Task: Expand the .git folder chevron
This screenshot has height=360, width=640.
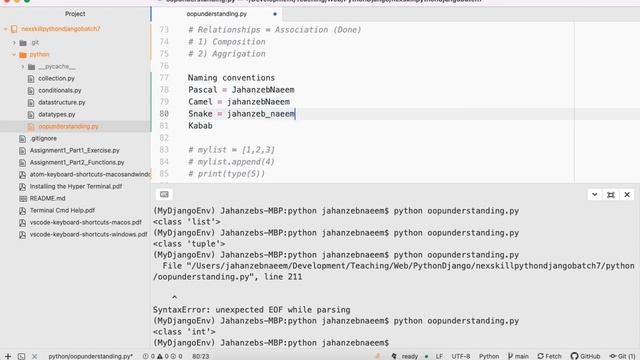Action: click(x=14, y=42)
